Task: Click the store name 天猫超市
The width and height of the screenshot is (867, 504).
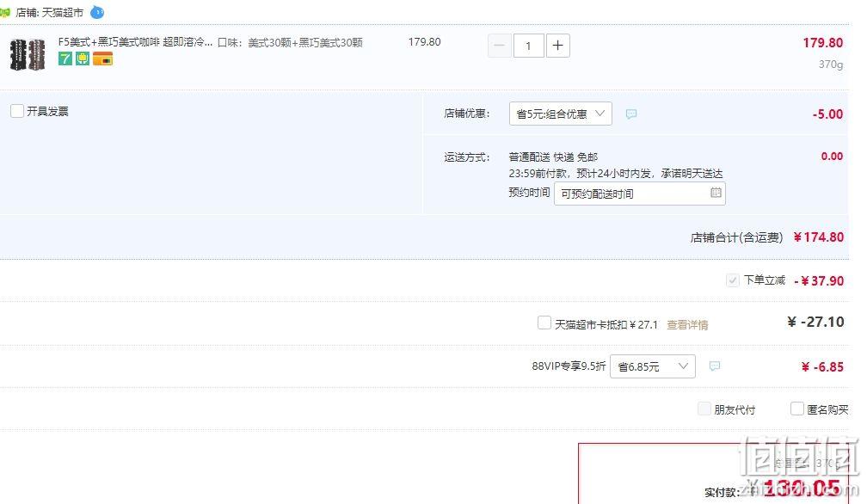Action: point(63,12)
